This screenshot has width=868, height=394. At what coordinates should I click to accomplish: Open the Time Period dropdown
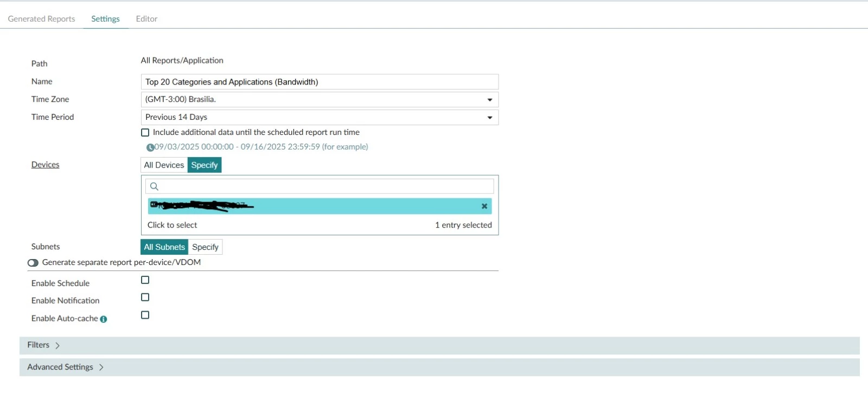tap(320, 117)
